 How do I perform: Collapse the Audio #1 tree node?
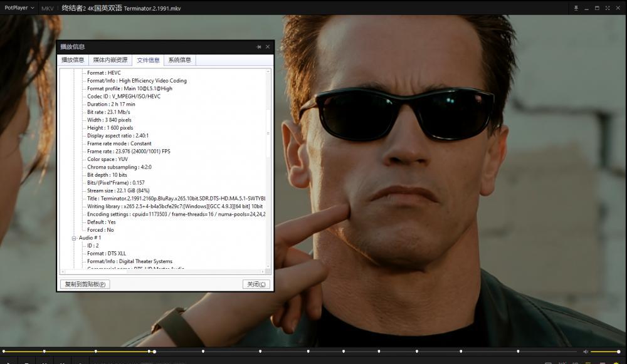click(74, 238)
